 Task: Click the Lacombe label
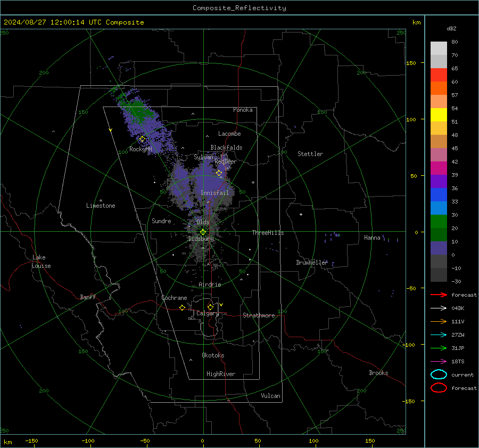[229, 134]
